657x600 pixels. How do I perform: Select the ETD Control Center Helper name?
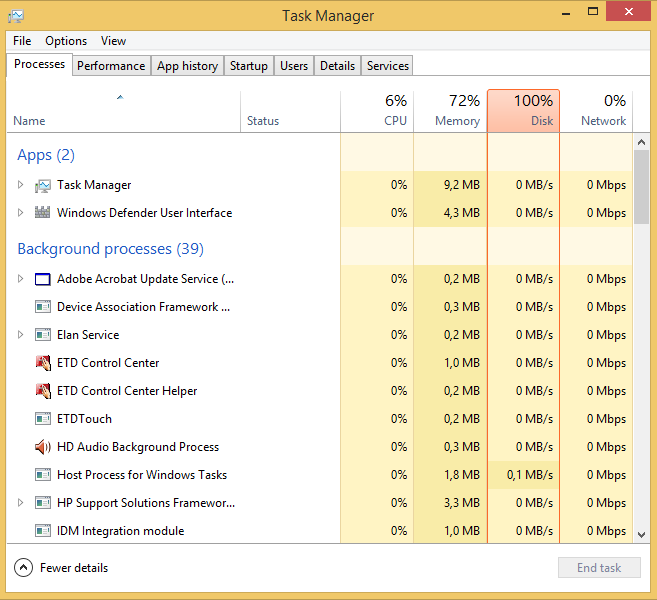click(x=127, y=391)
